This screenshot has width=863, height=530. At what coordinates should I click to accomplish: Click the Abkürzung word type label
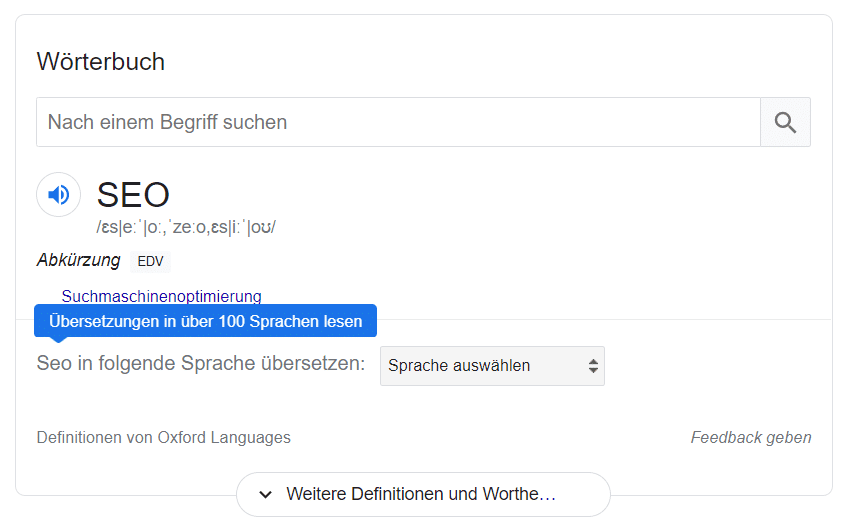pyautogui.click(x=78, y=260)
